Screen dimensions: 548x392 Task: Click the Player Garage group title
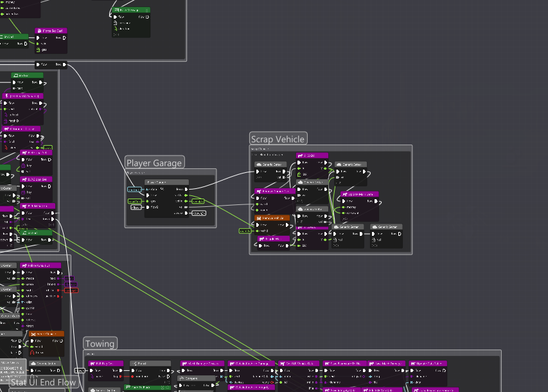[154, 163]
